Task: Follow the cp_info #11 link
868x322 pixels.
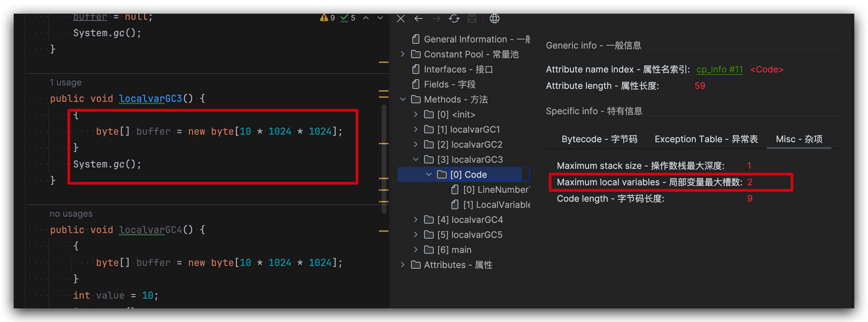Action: [x=719, y=69]
